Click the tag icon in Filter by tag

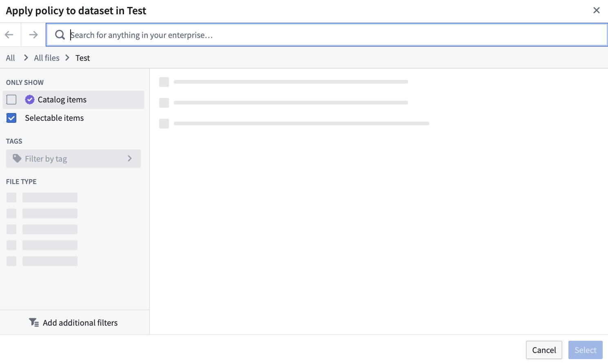click(17, 158)
